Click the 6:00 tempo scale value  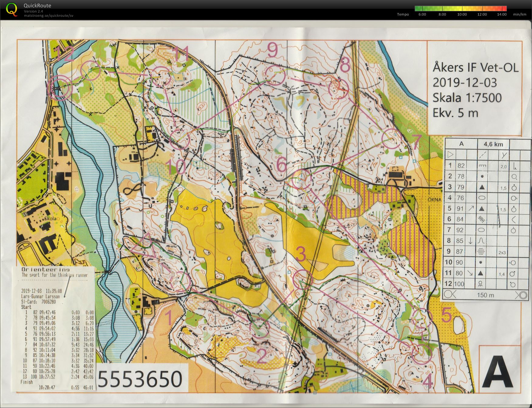[x=422, y=14]
